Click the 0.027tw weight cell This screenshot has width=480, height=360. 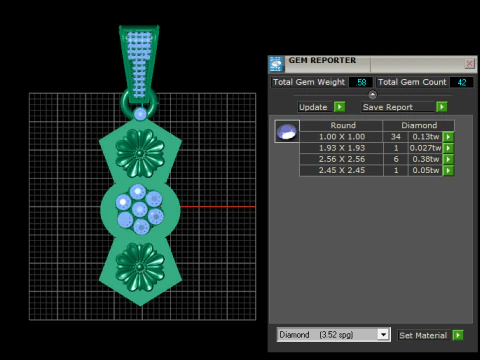425,148
